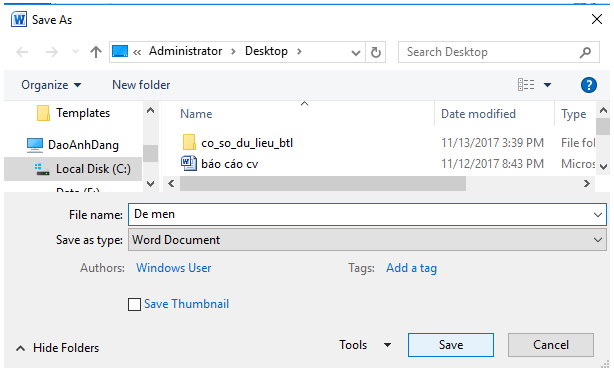
Task: Click the Refresh icon beside address bar
Action: click(x=376, y=52)
